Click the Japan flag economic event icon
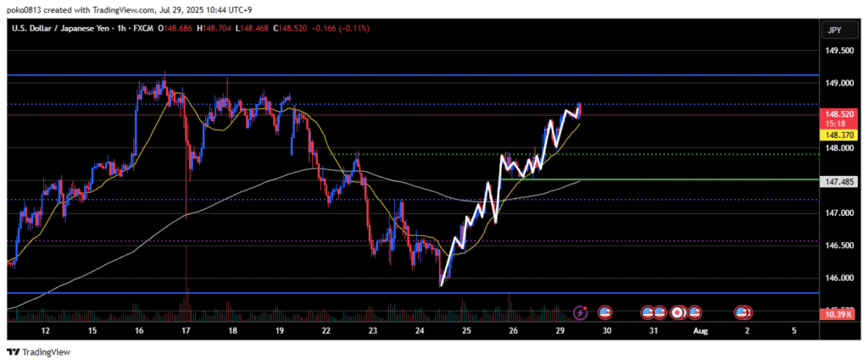 coord(678,312)
